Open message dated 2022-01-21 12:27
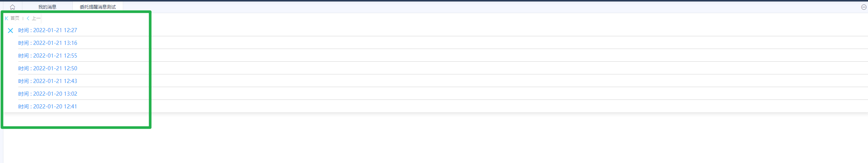Viewport: 868px width, 163px height. (x=48, y=30)
